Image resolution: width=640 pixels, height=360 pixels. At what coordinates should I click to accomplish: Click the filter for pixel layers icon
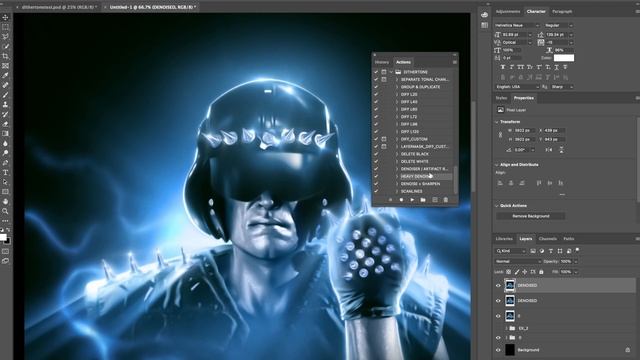[533, 251]
